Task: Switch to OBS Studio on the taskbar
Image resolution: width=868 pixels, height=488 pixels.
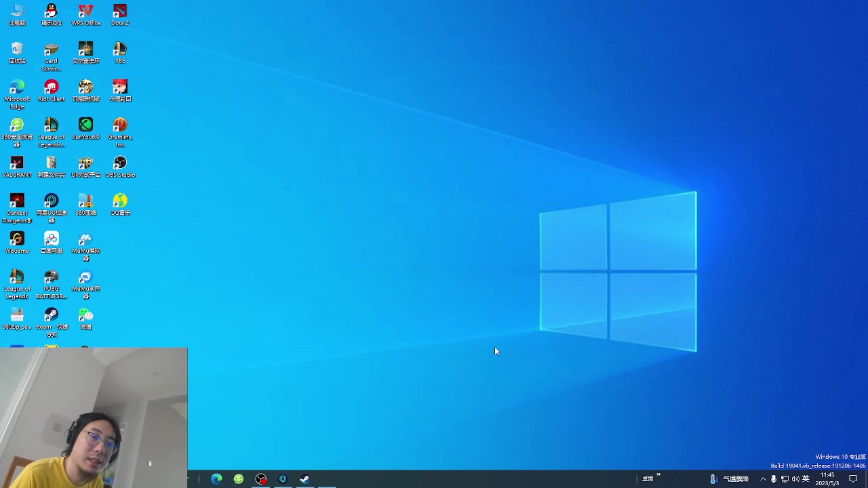Action: point(261,479)
